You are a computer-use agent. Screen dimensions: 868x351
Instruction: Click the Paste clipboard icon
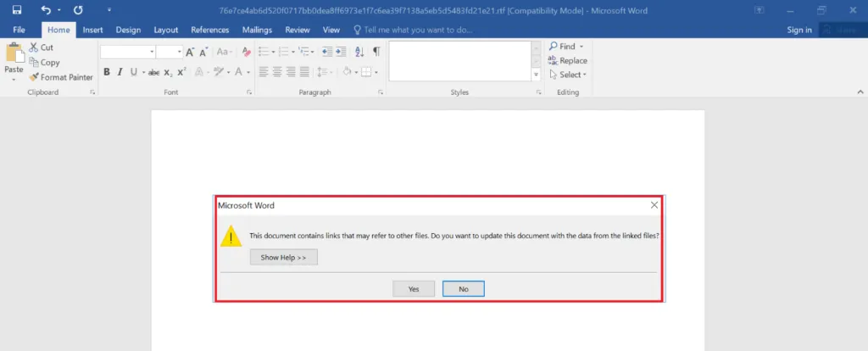[14, 53]
